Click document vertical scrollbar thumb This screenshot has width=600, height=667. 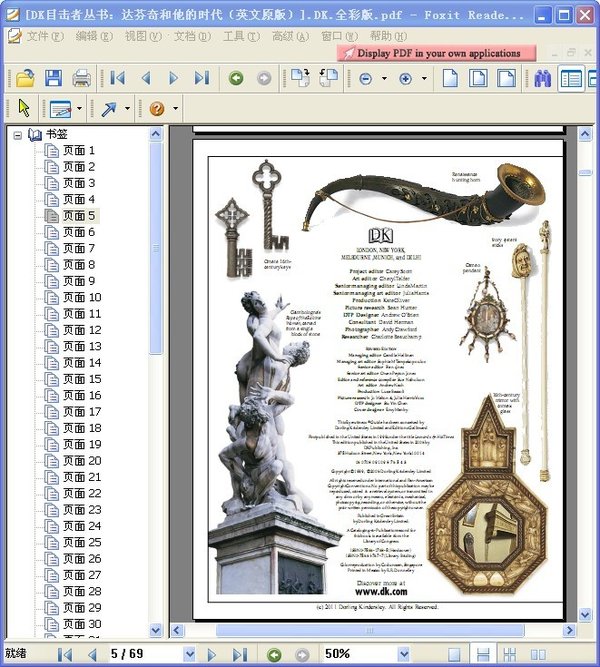pyautogui.click(x=585, y=172)
